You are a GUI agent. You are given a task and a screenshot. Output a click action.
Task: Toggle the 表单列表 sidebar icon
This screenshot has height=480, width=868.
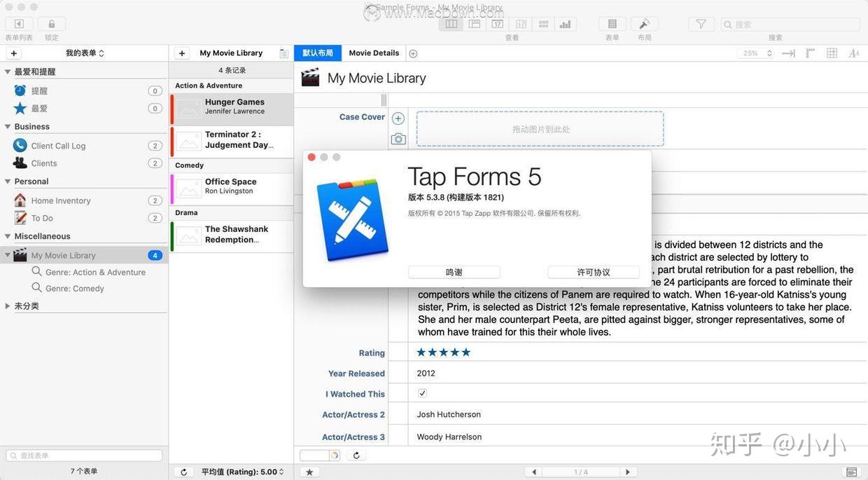pyautogui.click(x=18, y=23)
